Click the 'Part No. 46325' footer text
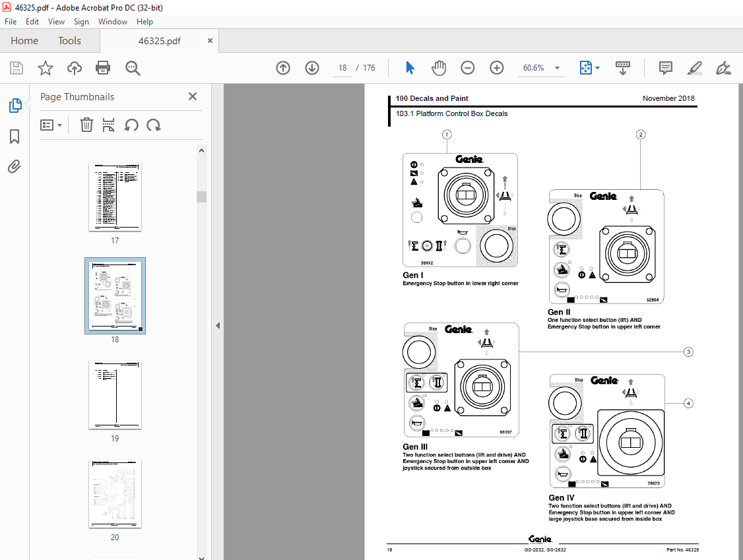This screenshot has width=743, height=560. coord(682,549)
